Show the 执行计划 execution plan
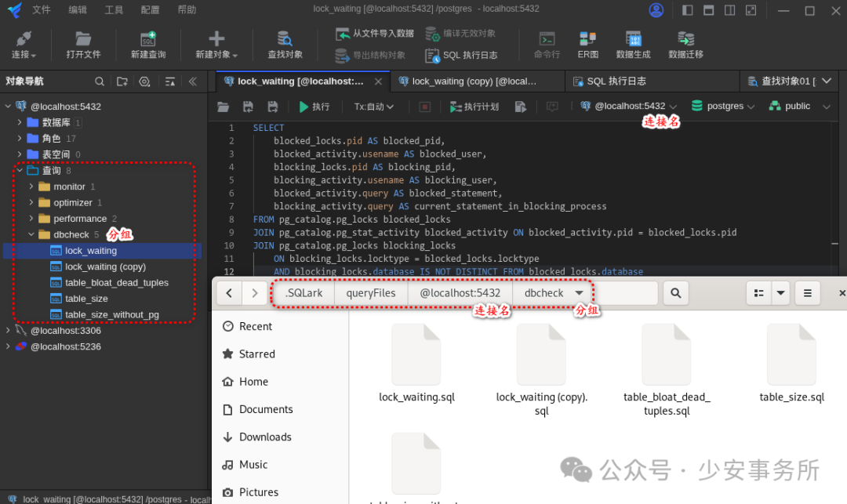This screenshot has height=504, width=847. (x=474, y=107)
